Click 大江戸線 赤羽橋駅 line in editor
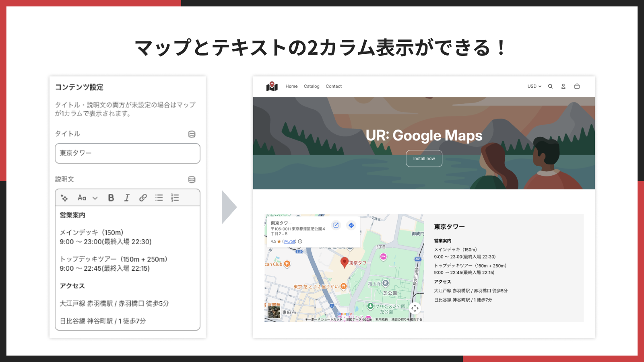644x362 pixels. pyautogui.click(x=114, y=304)
